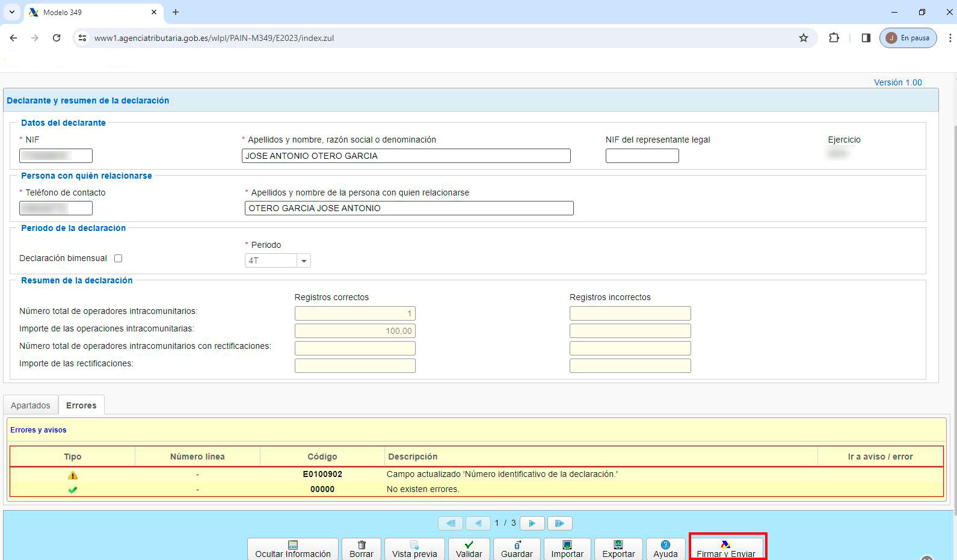Go to the first page arrow

(x=451, y=523)
